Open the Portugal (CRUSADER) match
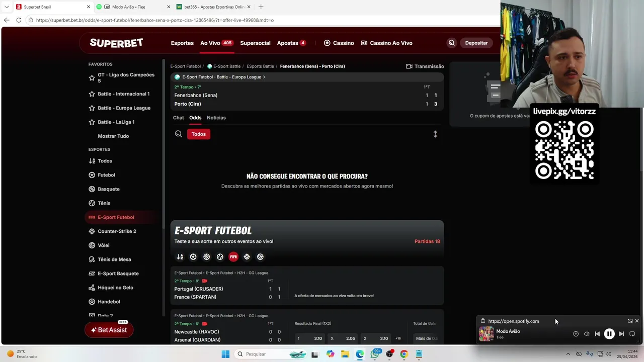Viewport: 644px width, 362px height. pyautogui.click(x=199, y=289)
